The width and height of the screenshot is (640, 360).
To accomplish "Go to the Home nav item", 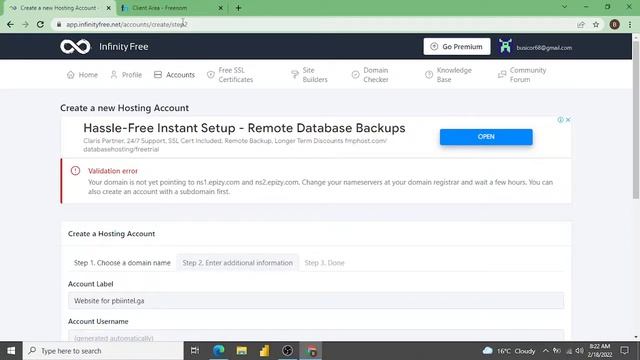I will [x=82, y=75].
